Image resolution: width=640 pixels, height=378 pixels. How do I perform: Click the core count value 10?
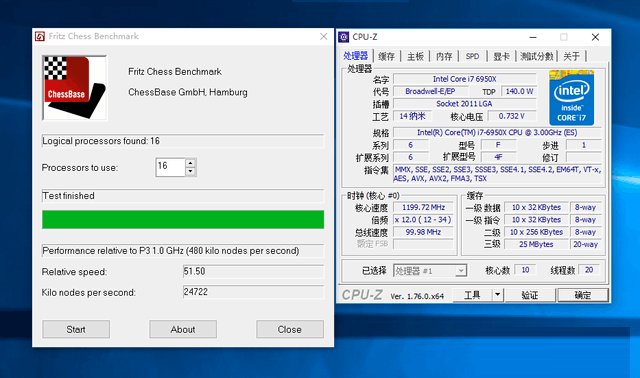point(525,270)
